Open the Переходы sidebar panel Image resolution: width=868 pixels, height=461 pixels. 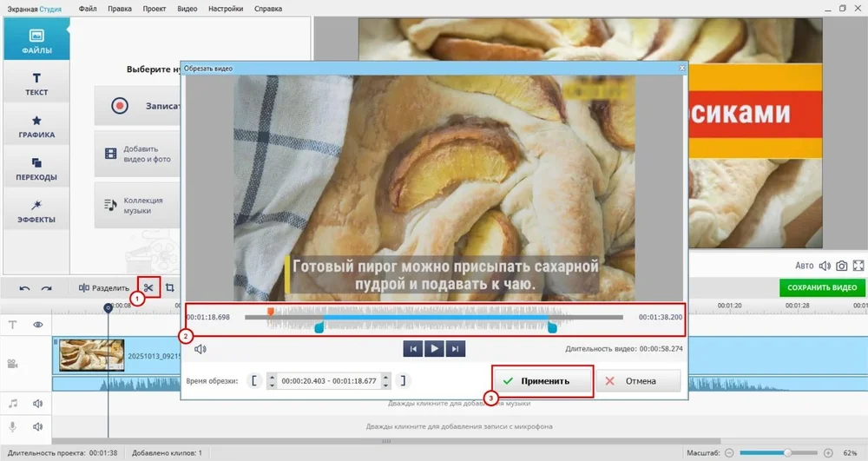[36, 168]
